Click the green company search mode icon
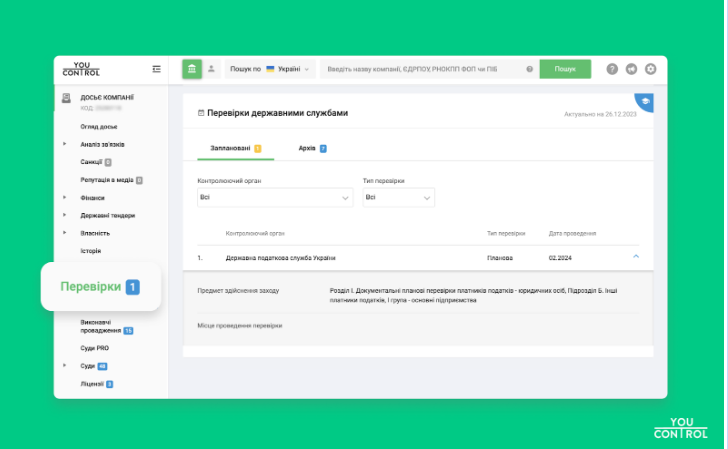Viewport: 728px width, 449px height. 191,69
